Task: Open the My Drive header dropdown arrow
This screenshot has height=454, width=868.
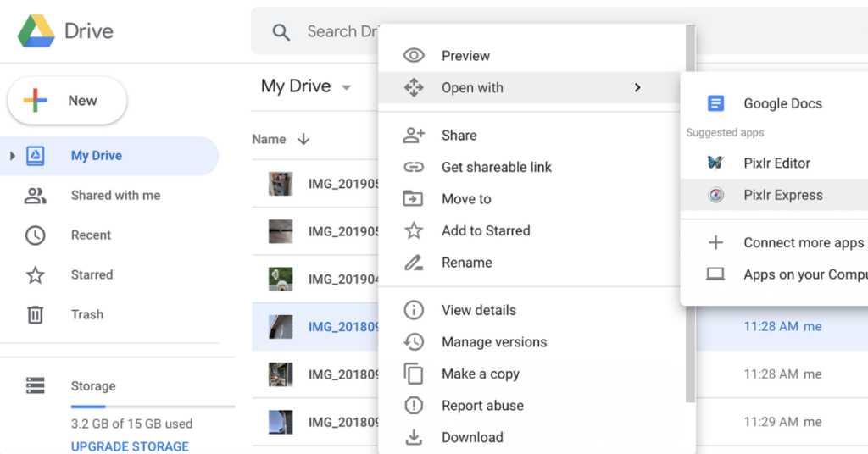Action: (x=347, y=87)
